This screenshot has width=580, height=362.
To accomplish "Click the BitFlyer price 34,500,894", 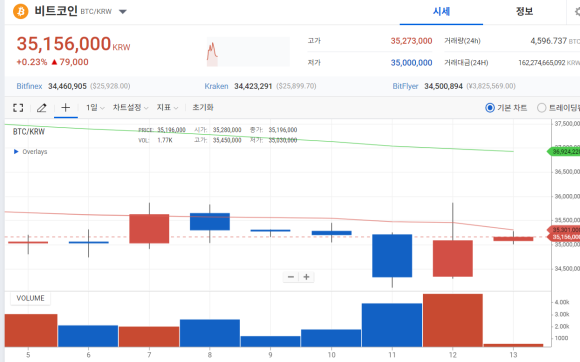I will (x=444, y=86).
